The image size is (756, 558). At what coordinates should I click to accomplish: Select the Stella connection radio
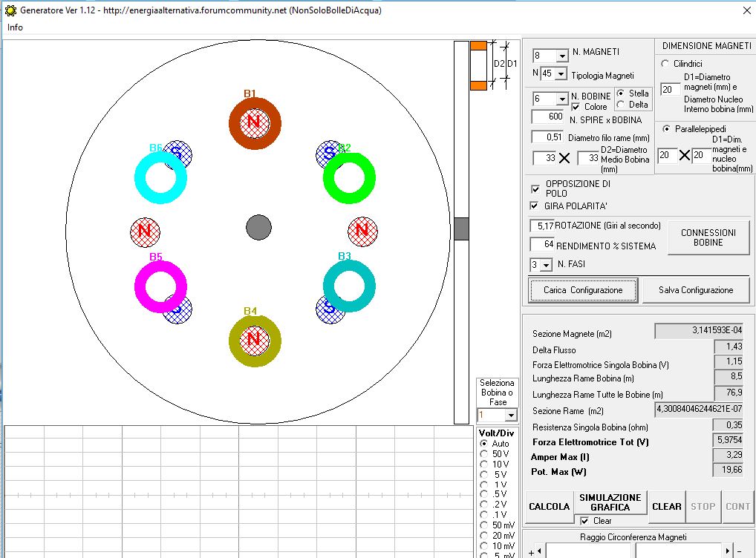point(621,93)
